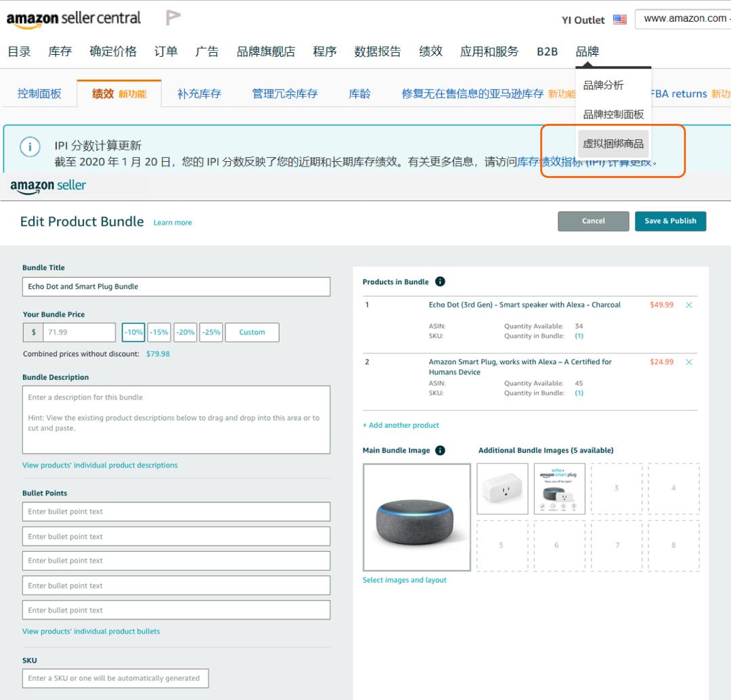This screenshot has width=731, height=700.
Task: Select 品牌分析 from brand dropdown
Action: (603, 85)
